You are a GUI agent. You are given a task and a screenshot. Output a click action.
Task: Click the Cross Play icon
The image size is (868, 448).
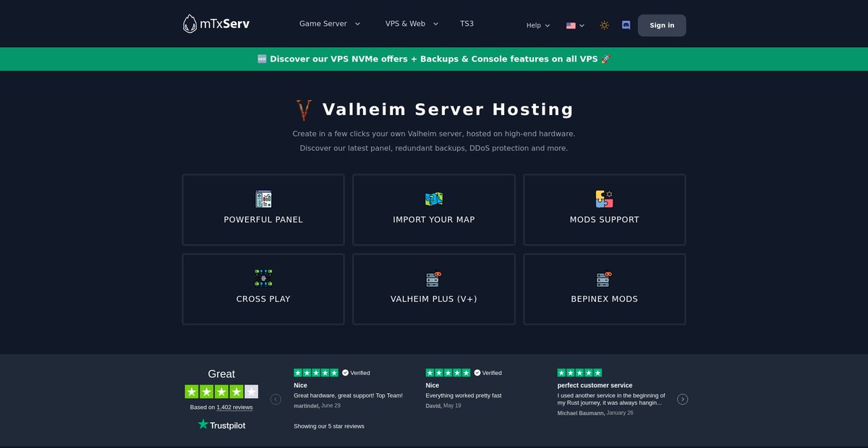[x=263, y=278]
